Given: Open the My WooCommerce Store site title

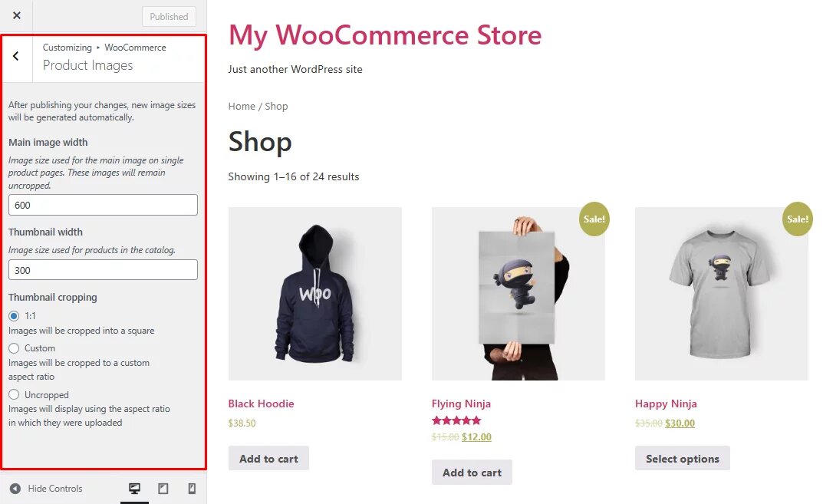Looking at the screenshot, I should coord(384,35).
